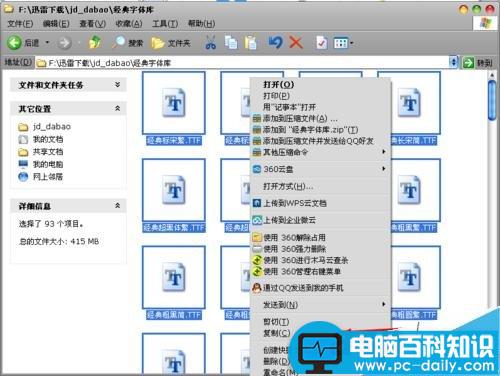Viewport: 500px width, 376px height.
Task: Expand 360云盘 submenu
Action: point(320,169)
